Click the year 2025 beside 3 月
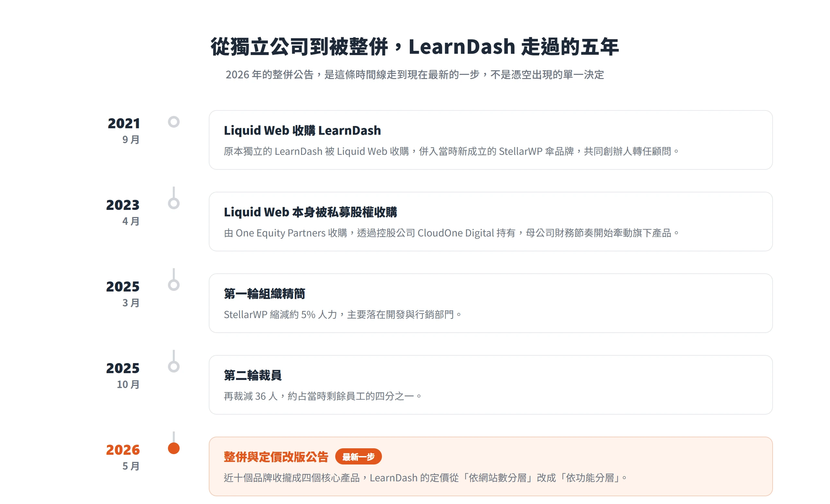Image resolution: width=830 pixels, height=504 pixels. pos(123,287)
